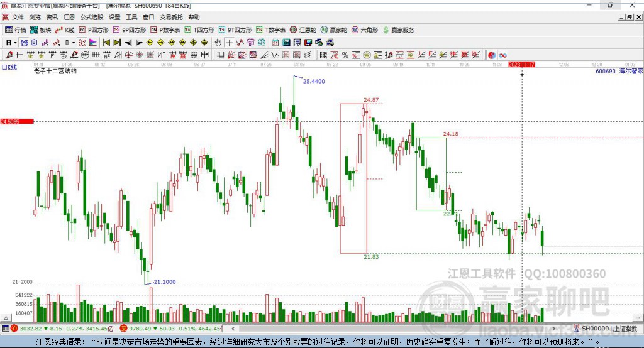Click the 21.2000 low price label
The height and width of the screenshot is (348, 644).
tap(165, 282)
